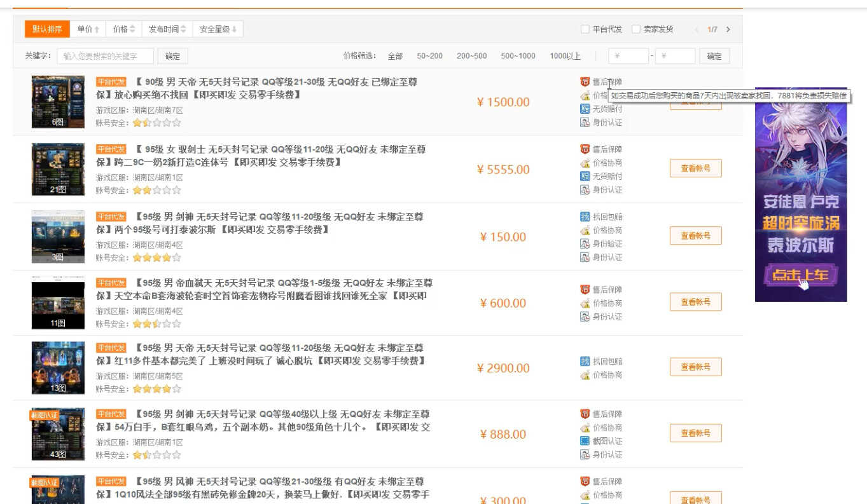
Task: Filter prices by 200~500 range
Action: [x=471, y=56]
